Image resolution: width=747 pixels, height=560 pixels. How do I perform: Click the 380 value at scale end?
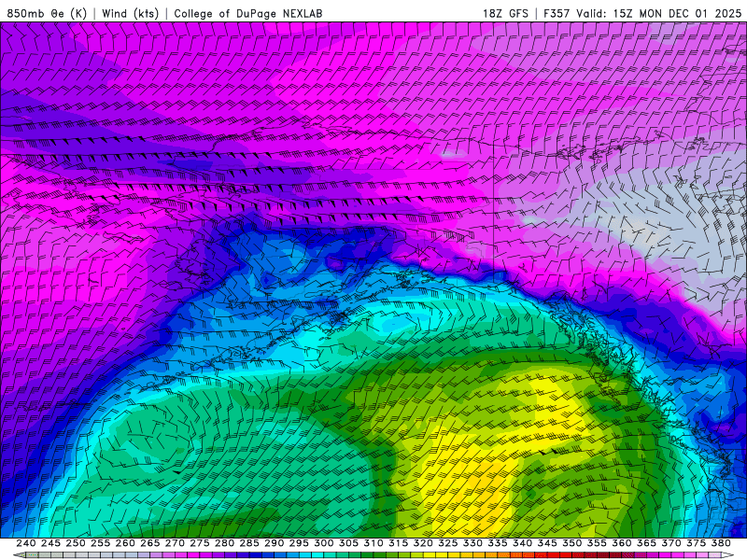720,543
